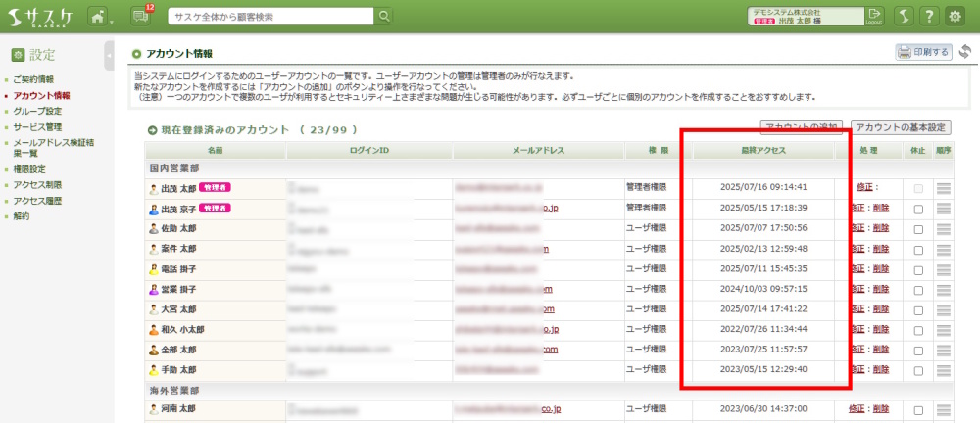Click the reorder handle for 出茂 京子
This screenshot has width=980, height=423.
click(x=944, y=209)
